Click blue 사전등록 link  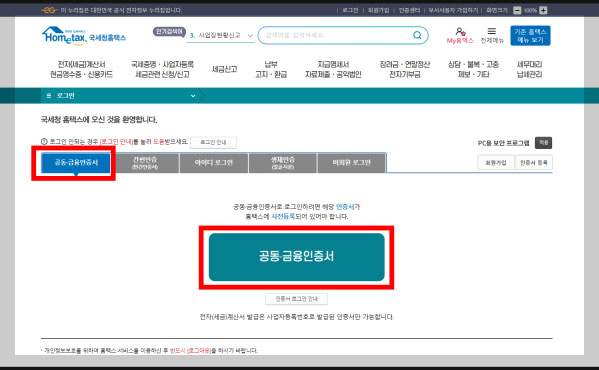click(283, 217)
